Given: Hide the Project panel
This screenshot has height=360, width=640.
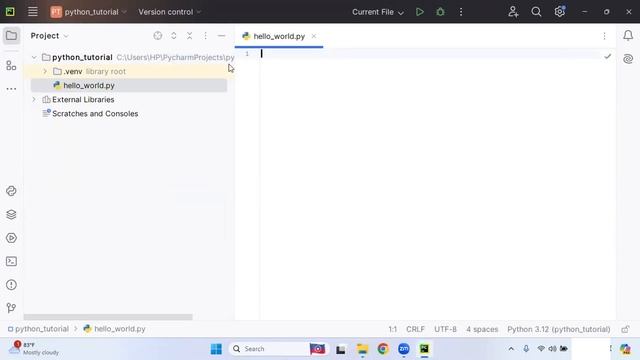Looking at the screenshot, I should coord(221,36).
